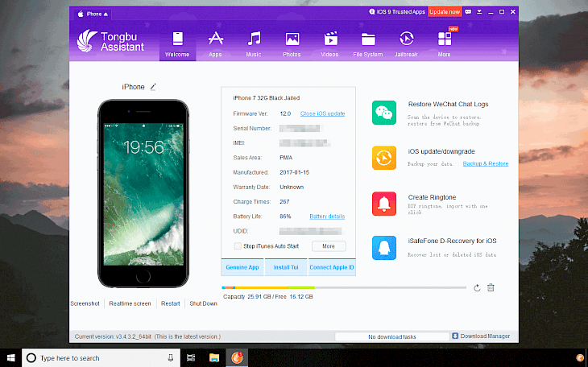Open the Videos section icon
Image resolution: width=588 pixels, height=367 pixels.
[330, 39]
